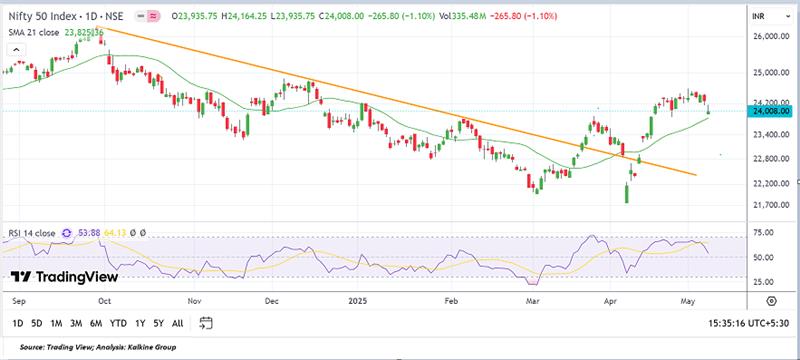Select the YTD time range
The height and width of the screenshot is (360, 800).
[118, 323]
